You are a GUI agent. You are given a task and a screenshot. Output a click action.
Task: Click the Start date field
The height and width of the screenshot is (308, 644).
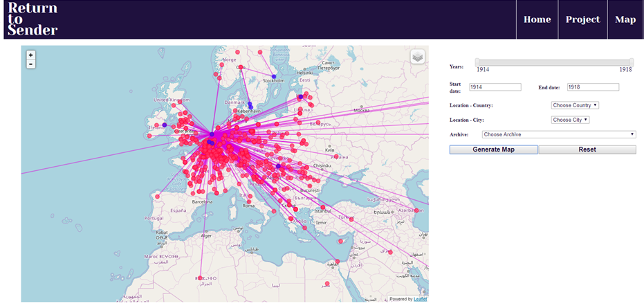click(x=495, y=87)
